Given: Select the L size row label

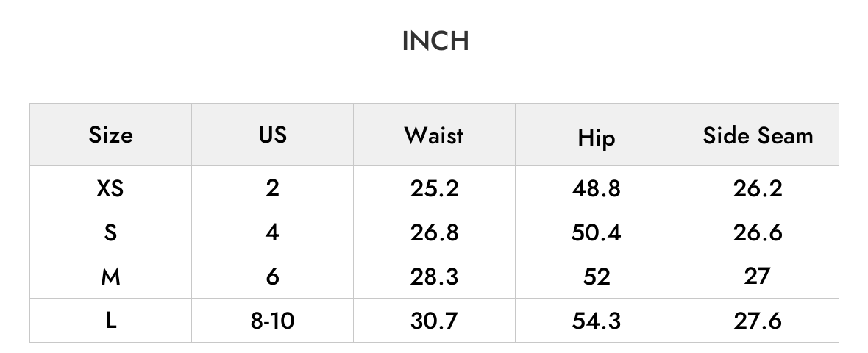Looking at the screenshot, I should click(111, 321).
